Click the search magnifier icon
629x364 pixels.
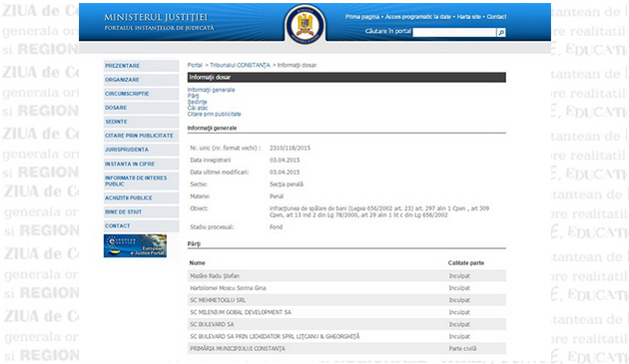(501, 33)
